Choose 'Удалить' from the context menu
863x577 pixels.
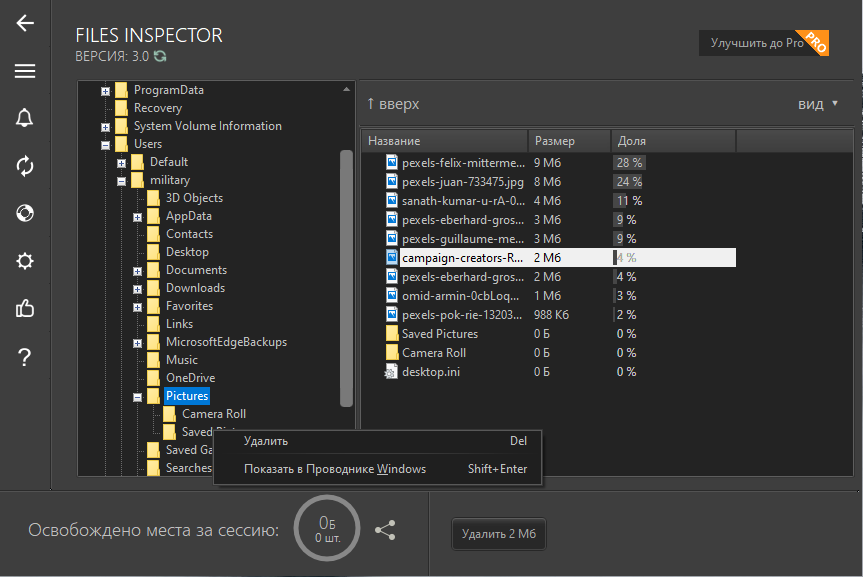(378, 441)
